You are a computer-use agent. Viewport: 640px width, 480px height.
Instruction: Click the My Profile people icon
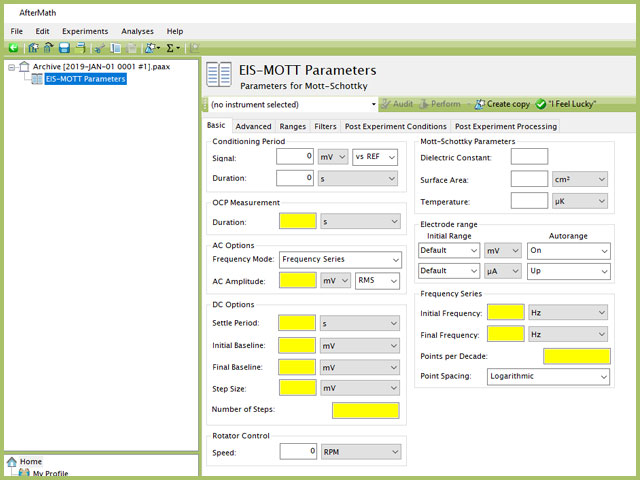click(x=24, y=473)
